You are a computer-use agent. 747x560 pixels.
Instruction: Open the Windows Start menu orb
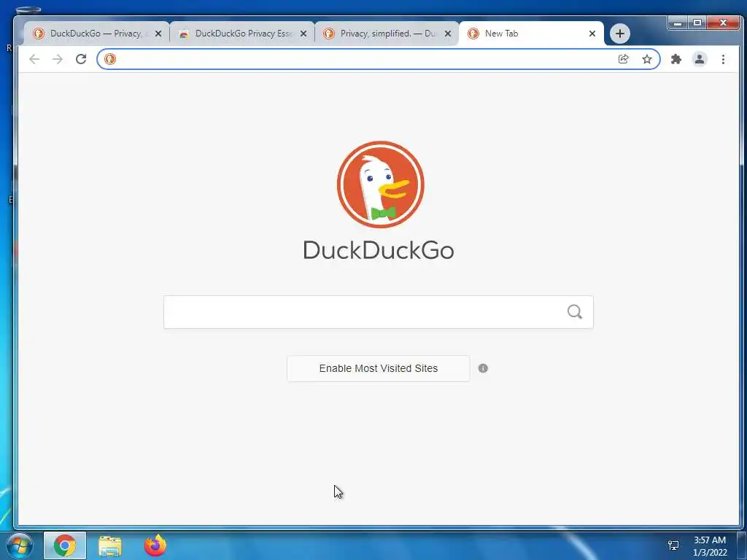(20, 545)
